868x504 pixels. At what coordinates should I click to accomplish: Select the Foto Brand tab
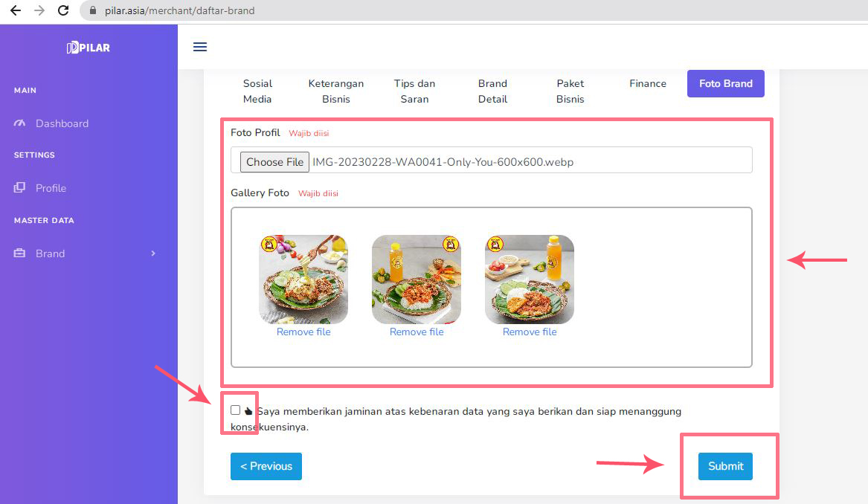(726, 83)
